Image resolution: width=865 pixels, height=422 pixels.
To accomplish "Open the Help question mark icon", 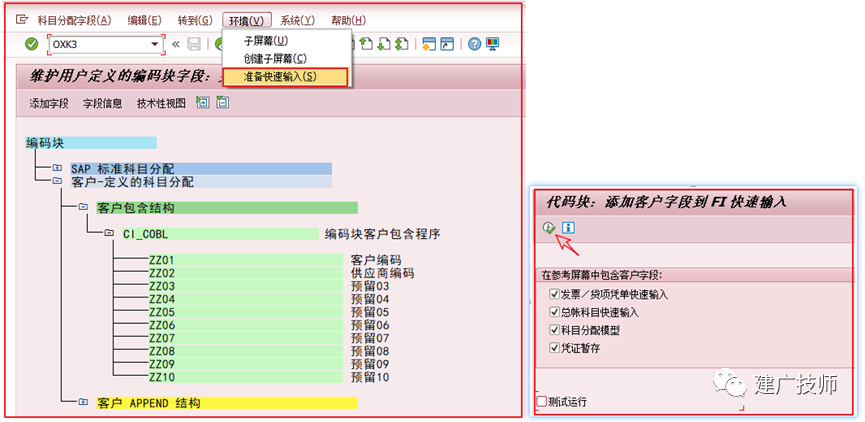I will pyautogui.click(x=474, y=45).
